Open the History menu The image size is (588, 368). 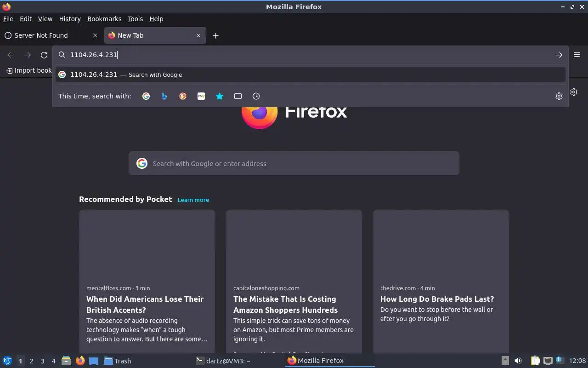[70, 19]
